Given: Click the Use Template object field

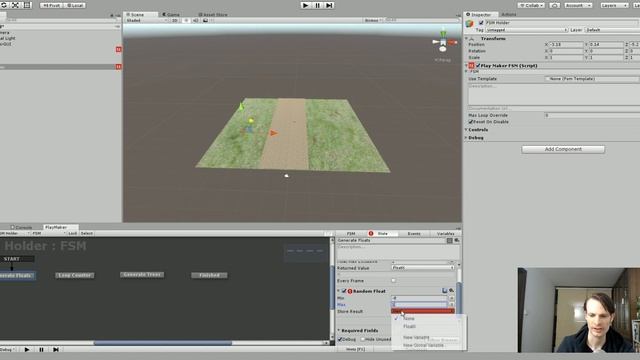Looking at the screenshot, I should (592, 79).
